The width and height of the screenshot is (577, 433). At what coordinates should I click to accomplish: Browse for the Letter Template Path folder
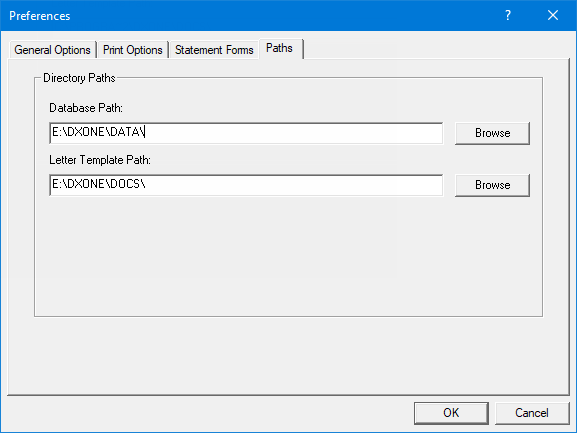coord(492,185)
